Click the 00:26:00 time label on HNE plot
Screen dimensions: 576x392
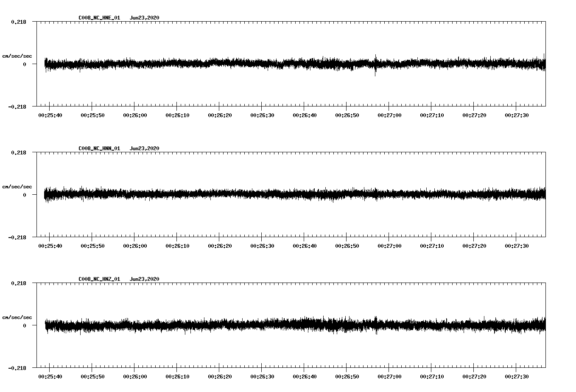pyautogui.click(x=135, y=115)
